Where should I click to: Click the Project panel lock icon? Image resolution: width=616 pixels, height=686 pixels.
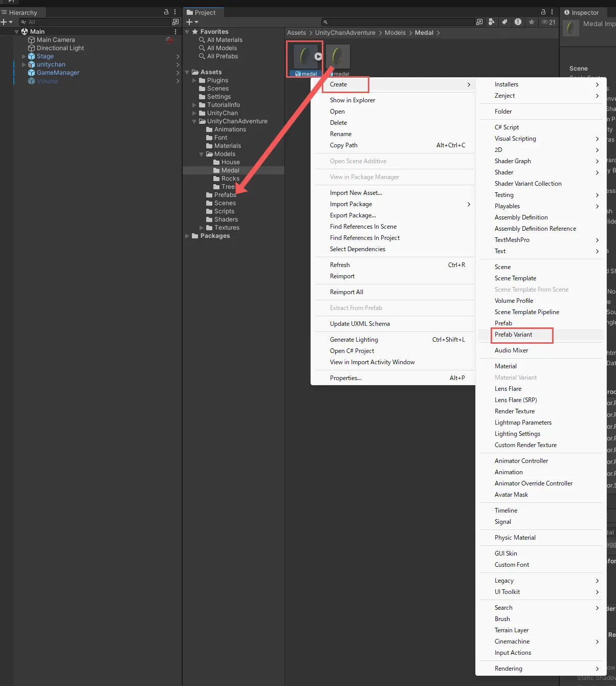(x=543, y=12)
